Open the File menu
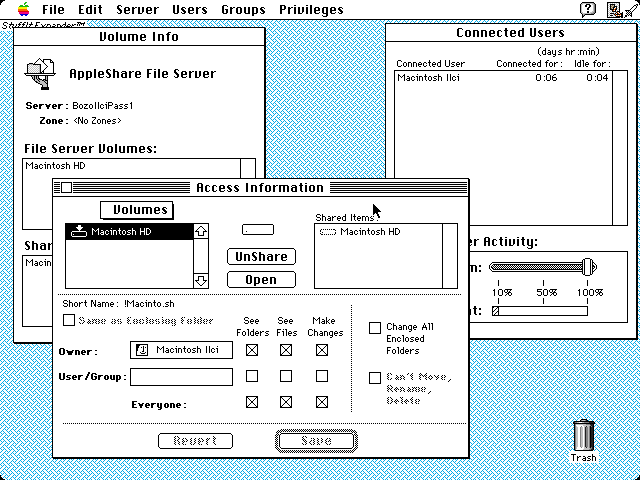This screenshot has height=480, width=640. point(53,9)
